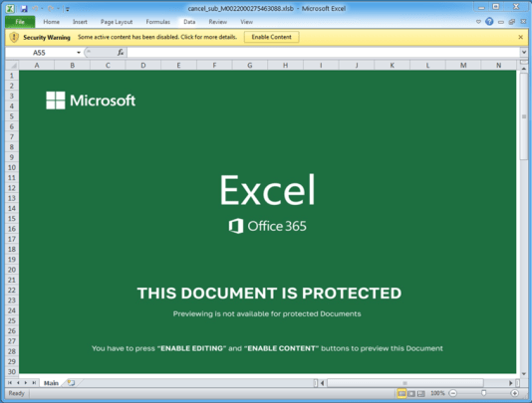Switch to the Home ribbon tab
Image resolution: width=532 pixels, height=403 pixels.
[51, 22]
